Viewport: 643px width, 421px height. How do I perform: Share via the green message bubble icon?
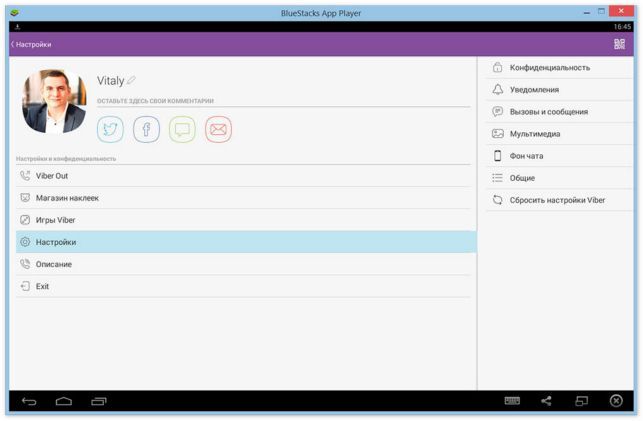tap(182, 130)
